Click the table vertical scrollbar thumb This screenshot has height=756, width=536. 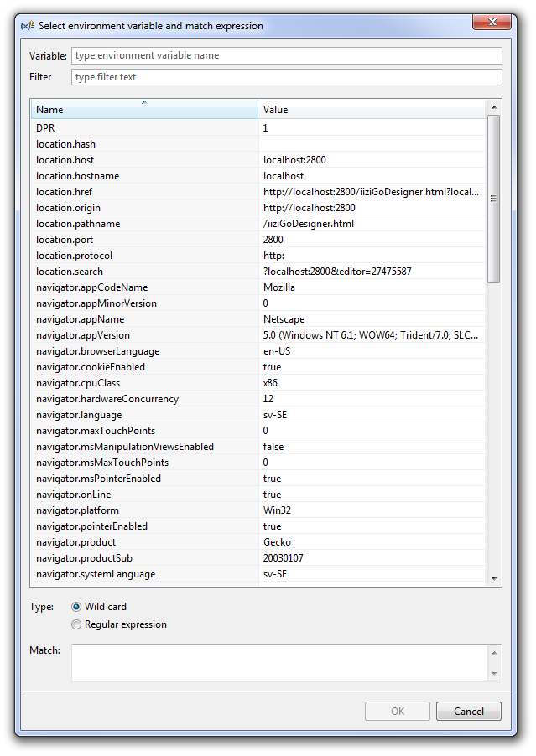click(493, 199)
